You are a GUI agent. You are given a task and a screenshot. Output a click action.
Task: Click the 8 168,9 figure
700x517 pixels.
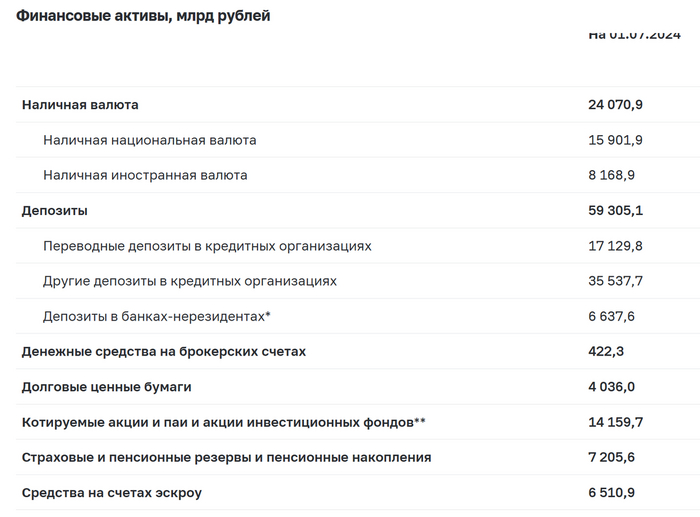click(612, 175)
